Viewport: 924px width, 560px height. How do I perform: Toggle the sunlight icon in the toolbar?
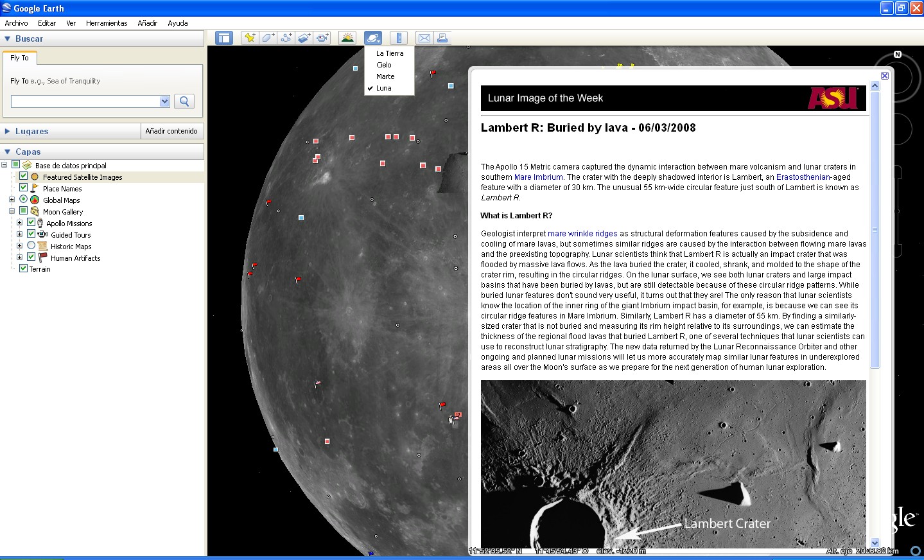pos(347,38)
